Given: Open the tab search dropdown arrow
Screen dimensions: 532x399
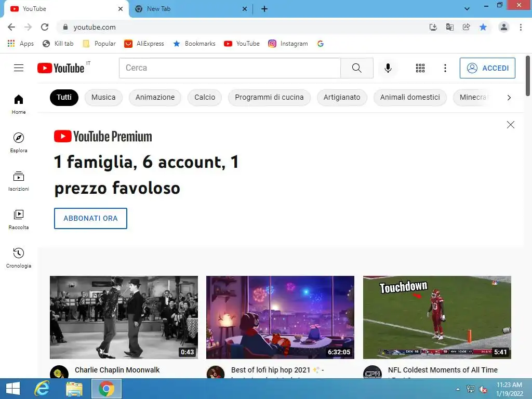Looking at the screenshot, I should 467,9.
